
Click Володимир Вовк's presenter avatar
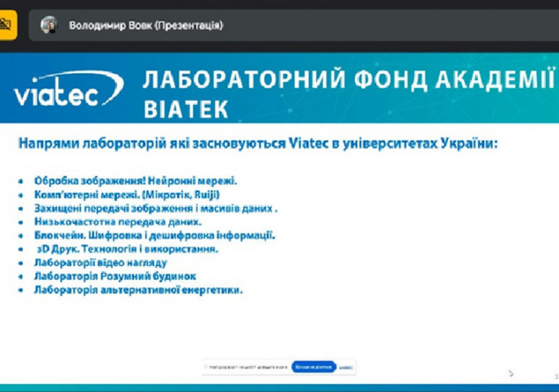point(49,25)
